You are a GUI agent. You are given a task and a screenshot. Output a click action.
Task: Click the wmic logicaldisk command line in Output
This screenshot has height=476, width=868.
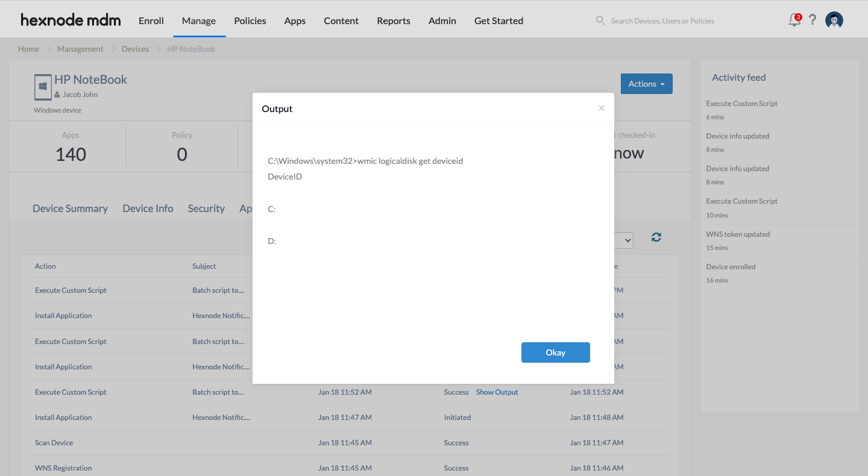pos(365,161)
